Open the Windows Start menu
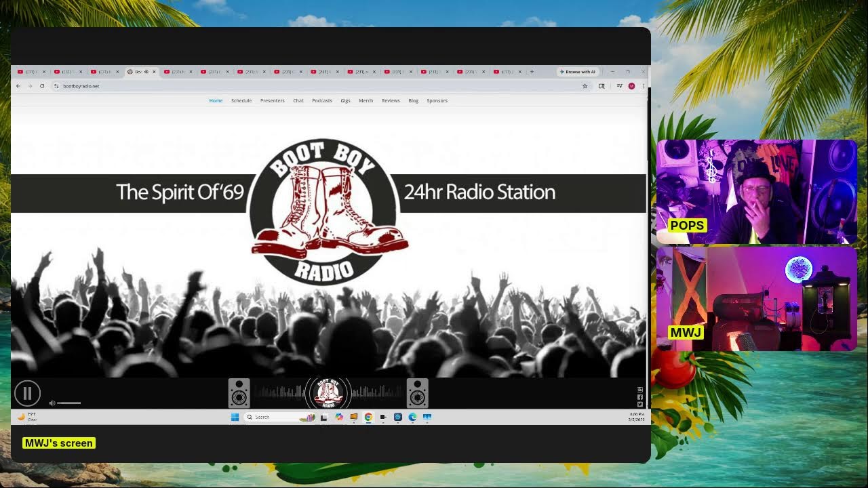 [x=235, y=417]
